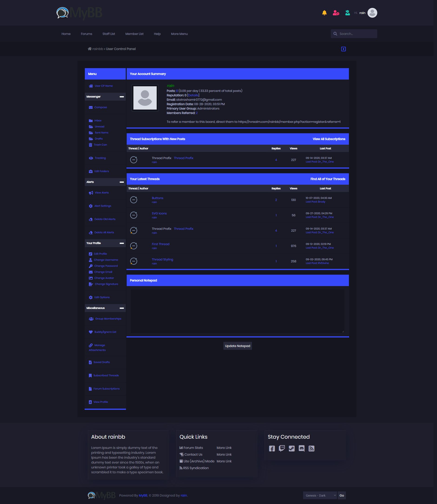The height and width of the screenshot is (504, 437).
Task: Click the SVG Icons thread status icon
Action: tap(134, 215)
